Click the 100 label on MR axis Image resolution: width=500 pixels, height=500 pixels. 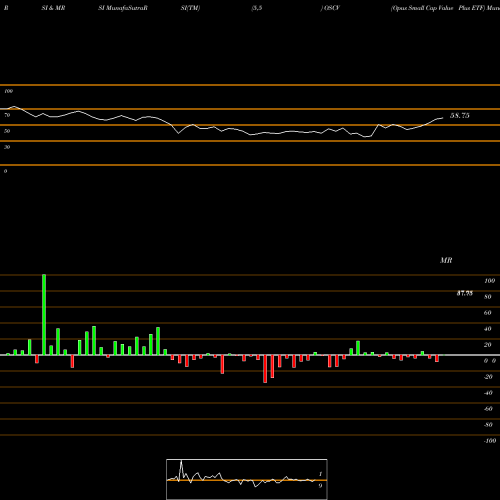(x=489, y=281)
